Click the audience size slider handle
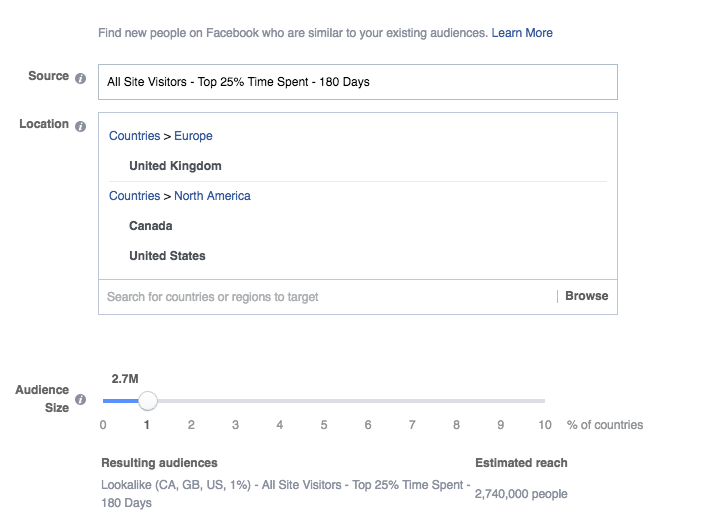713x527 pixels. pos(148,401)
